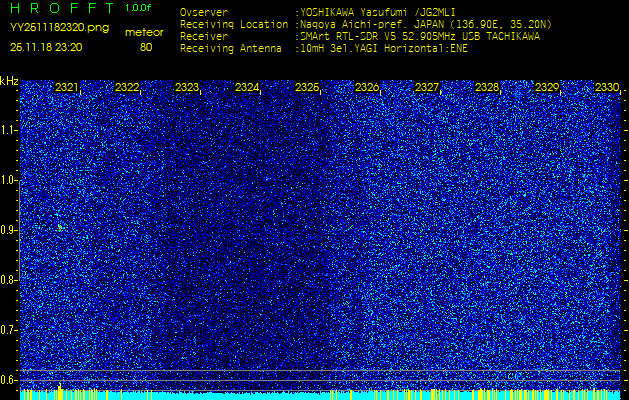
Task: Click the 2329 time tick label
Action: point(547,88)
